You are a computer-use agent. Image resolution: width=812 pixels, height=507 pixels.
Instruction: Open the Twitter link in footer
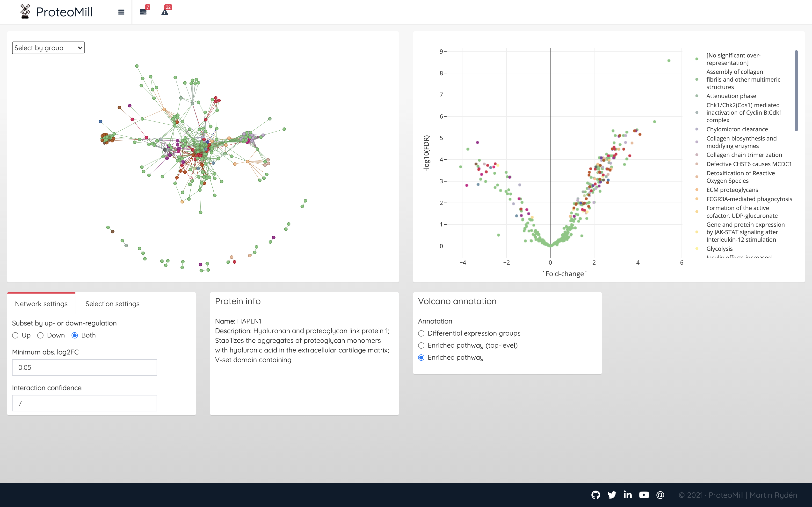(612, 495)
